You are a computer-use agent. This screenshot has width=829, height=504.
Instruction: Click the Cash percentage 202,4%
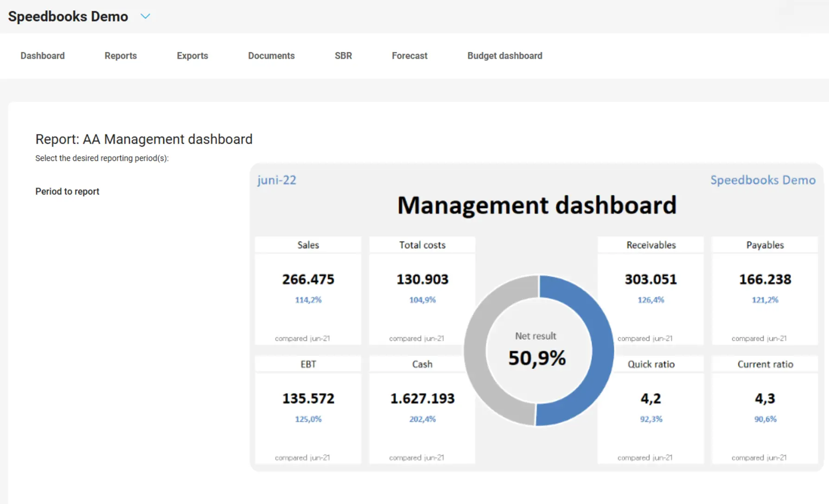[x=422, y=419]
